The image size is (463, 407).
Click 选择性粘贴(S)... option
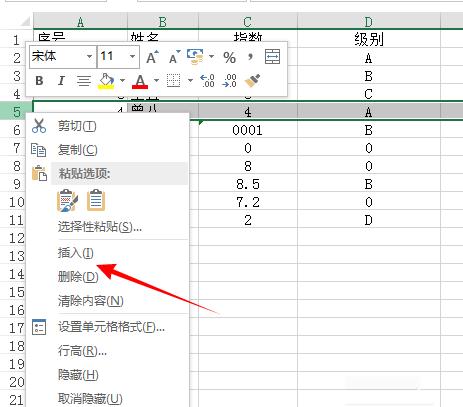pyautogui.click(x=100, y=227)
